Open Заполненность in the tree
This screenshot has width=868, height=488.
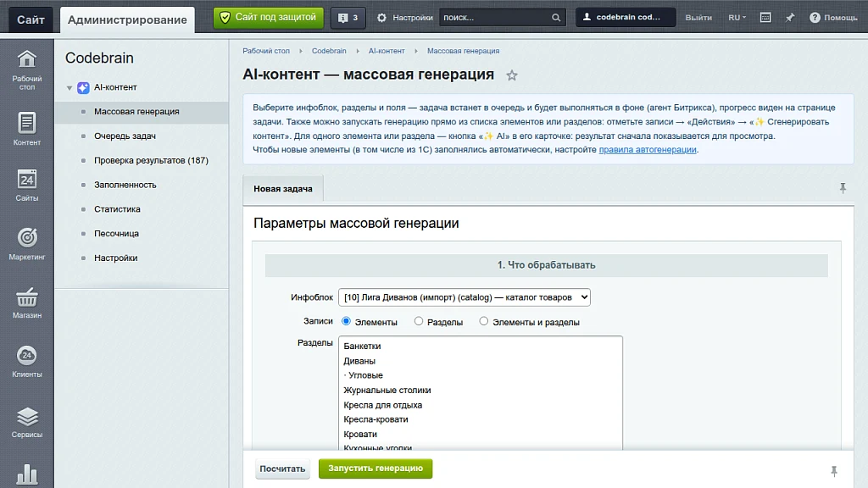[125, 185]
